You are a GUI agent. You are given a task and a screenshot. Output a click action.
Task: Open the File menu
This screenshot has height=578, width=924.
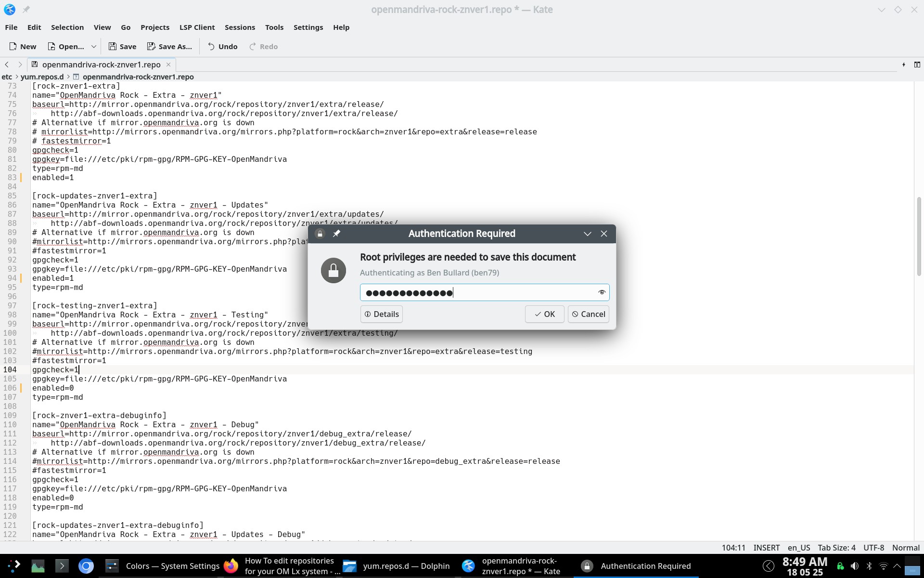11,27
